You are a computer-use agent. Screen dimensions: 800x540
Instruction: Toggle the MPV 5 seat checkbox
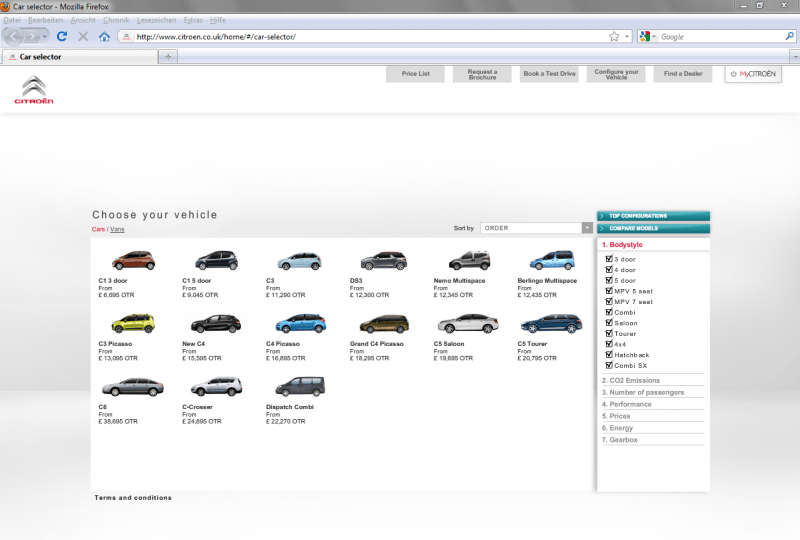[609, 290]
